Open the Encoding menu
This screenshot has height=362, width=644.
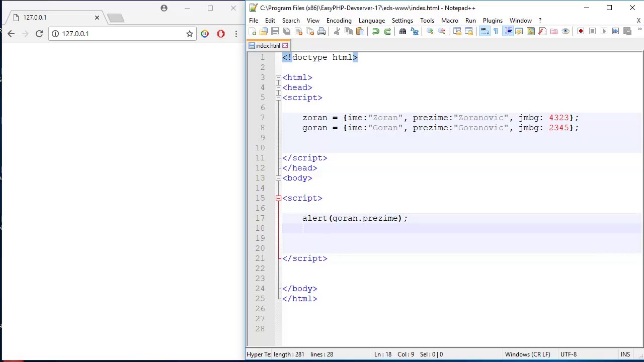339,21
